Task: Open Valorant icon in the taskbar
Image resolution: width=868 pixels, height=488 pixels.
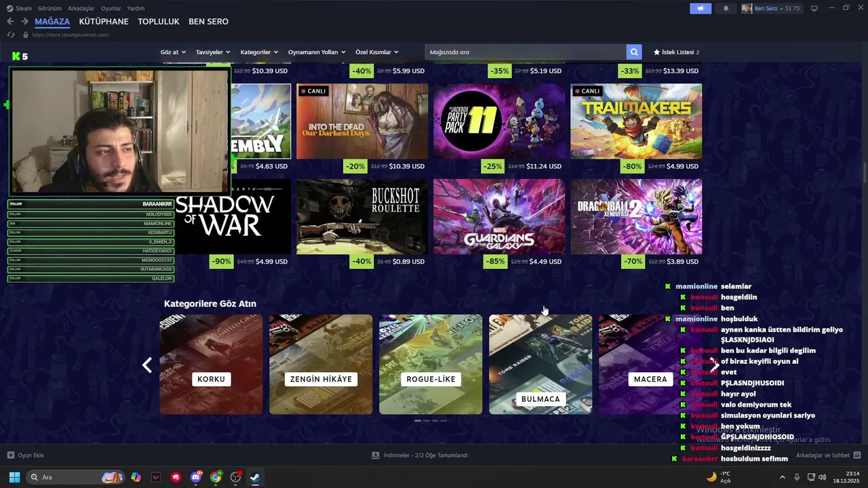Action: coord(156,477)
